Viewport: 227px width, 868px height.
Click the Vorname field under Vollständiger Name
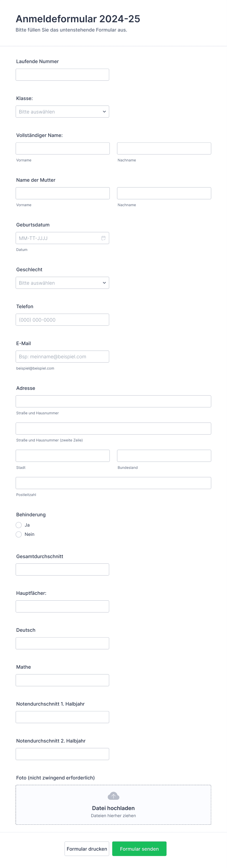[62, 148]
